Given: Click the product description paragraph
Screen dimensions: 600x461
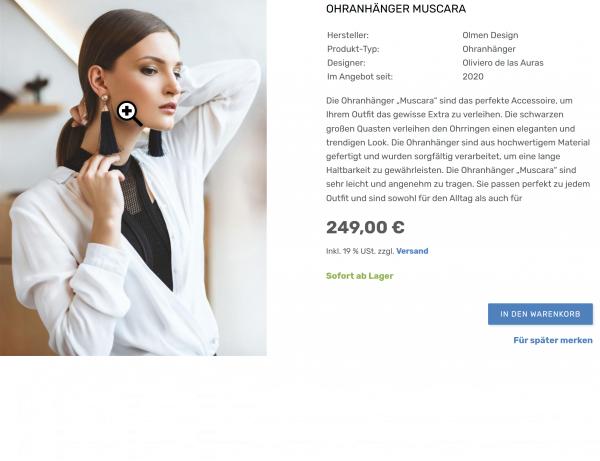Looking at the screenshot, I should pyautogui.click(x=458, y=149).
